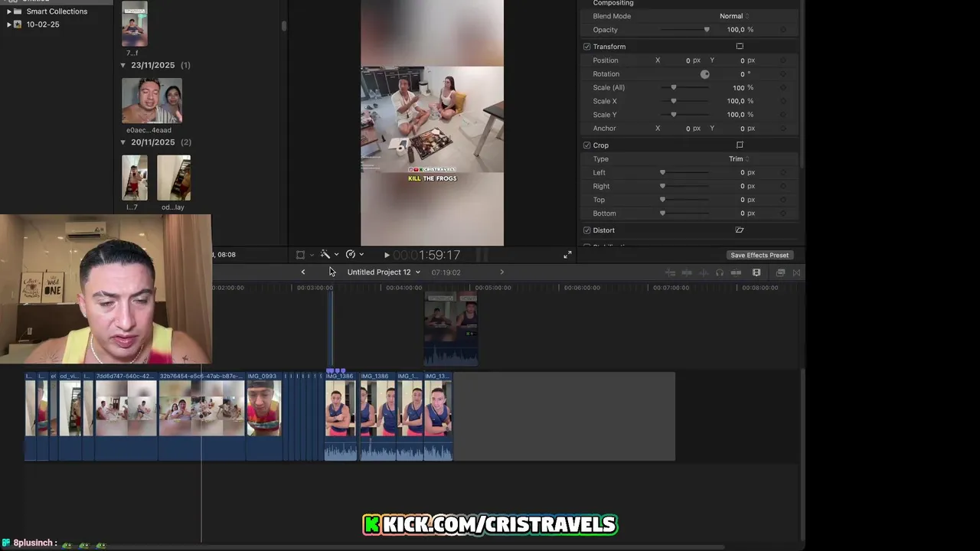Toggle full-screen viewer playback
Screen dimensions: 980x551
tap(567, 255)
